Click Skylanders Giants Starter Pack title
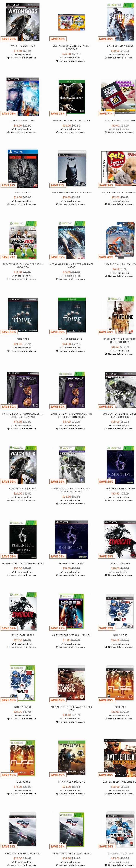The height and width of the screenshot is (868, 136). coord(71,47)
